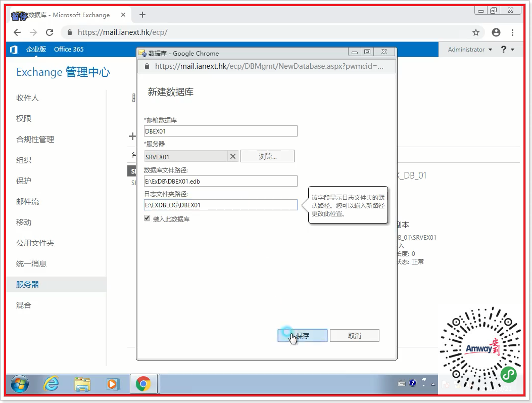This screenshot has width=532, height=403.
Task: Click the log folder path field
Action: [x=221, y=205]
